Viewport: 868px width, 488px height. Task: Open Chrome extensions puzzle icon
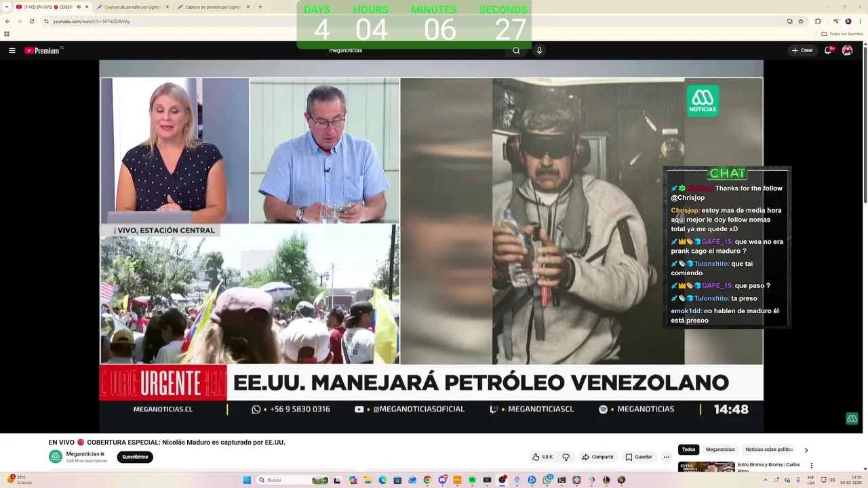[818, 21]
